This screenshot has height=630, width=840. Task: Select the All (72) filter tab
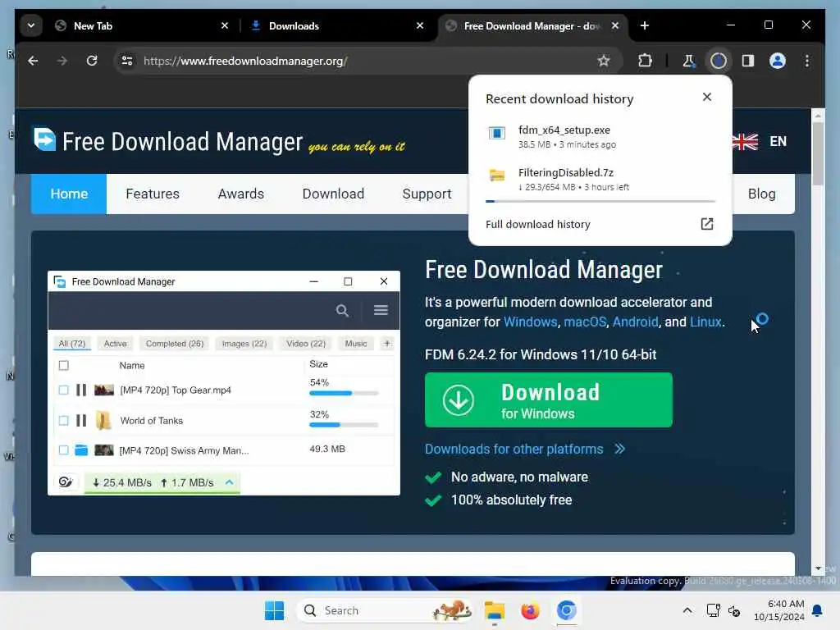click(72, 344)
